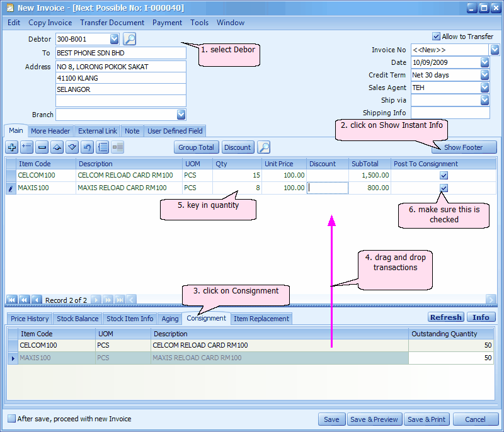Image resolution: width=504 pixels, height=432 pixels.
Task: Open the Date picker dropdown
Action: 484,62
